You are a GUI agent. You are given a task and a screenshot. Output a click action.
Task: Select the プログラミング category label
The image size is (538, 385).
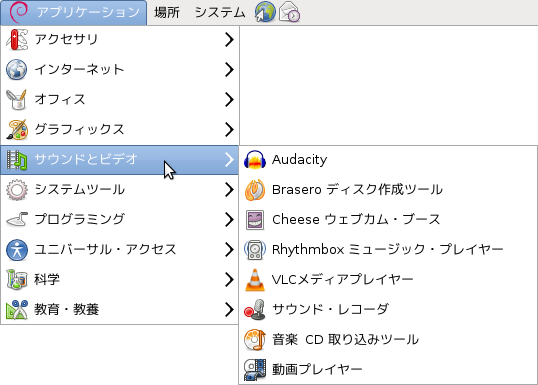click(79, 220)
